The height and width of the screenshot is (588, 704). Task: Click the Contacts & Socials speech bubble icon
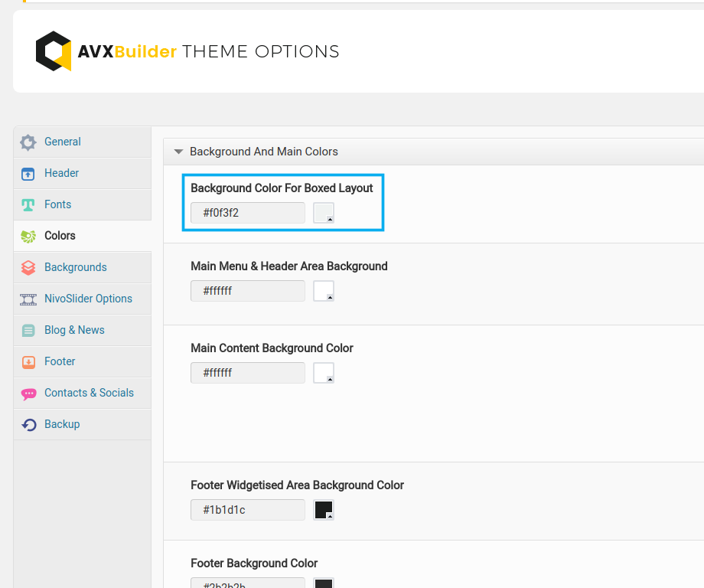[28, 394]
